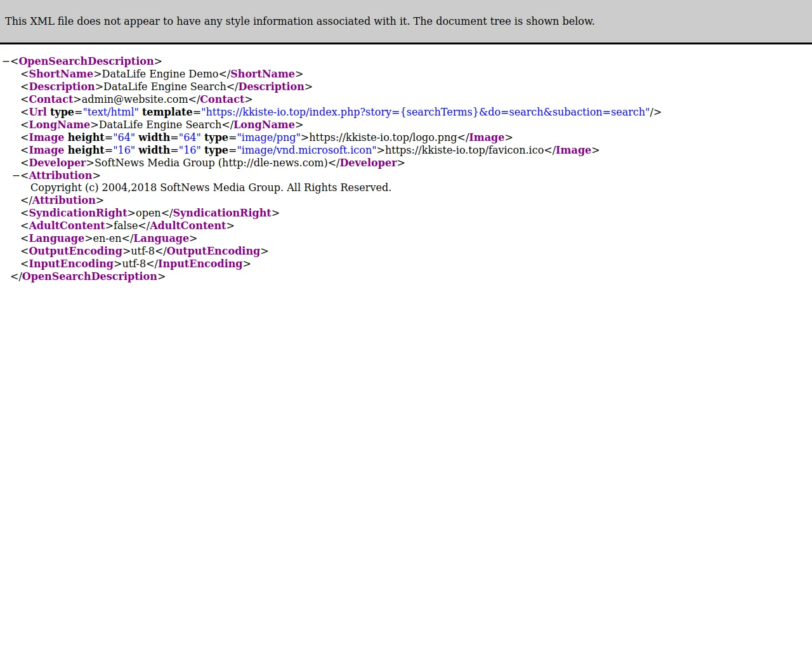Collapse the OpenSearchDescription root node
The height and width of the screenshot is (650, 812).
coord(6,62)
